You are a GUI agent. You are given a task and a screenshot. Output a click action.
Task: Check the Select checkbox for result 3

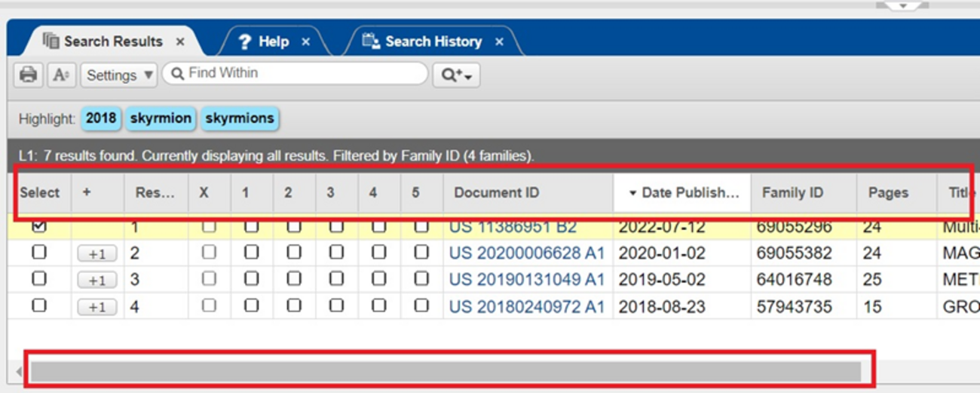[39, 279]
